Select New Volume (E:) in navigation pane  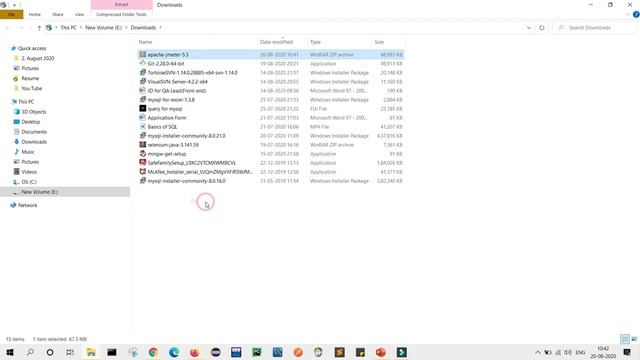40,192
